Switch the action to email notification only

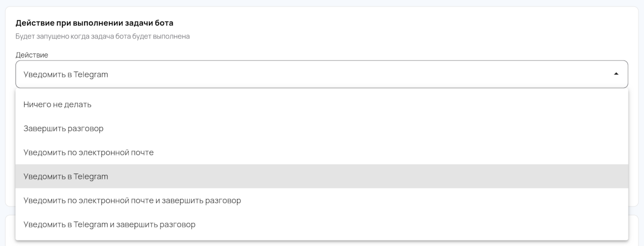coord(88,152)
